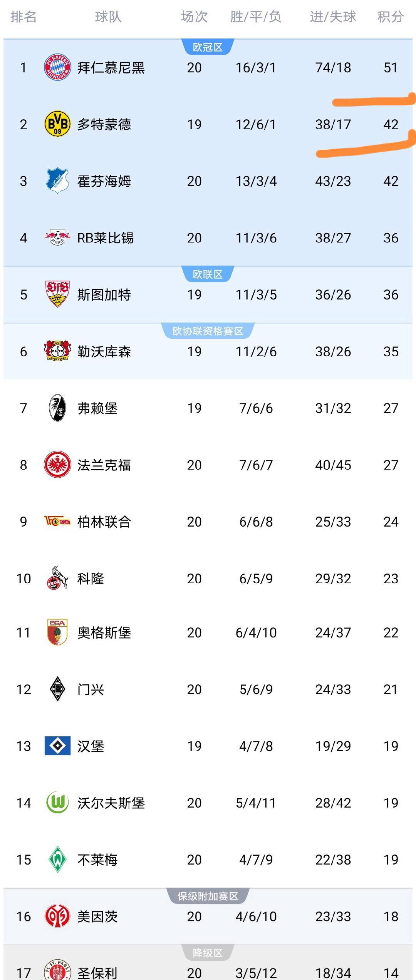
Task: Select the Eintracht Frankfurt eagle logo
Action: coord(57,465)
